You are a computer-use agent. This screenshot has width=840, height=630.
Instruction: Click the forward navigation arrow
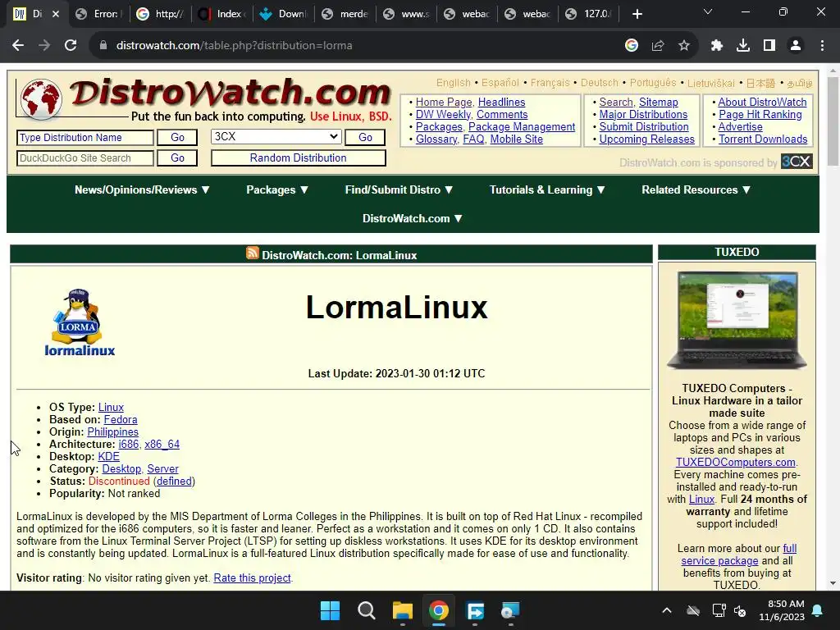tap(44, 46)
